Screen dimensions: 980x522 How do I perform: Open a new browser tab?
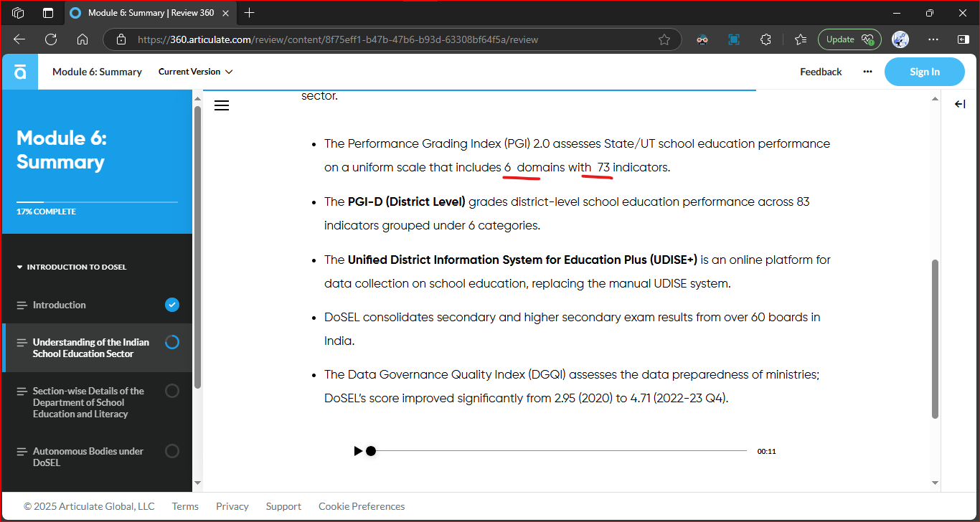click(249, 13)
